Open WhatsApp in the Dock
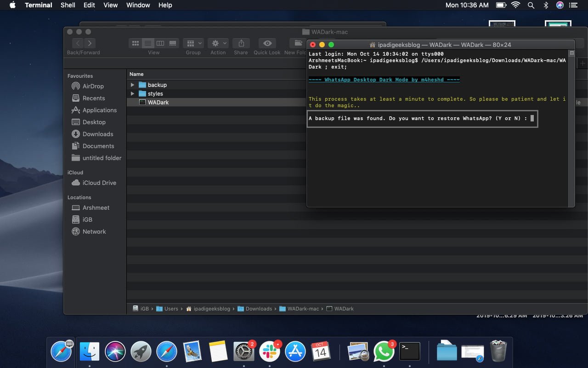 point(384,352)
